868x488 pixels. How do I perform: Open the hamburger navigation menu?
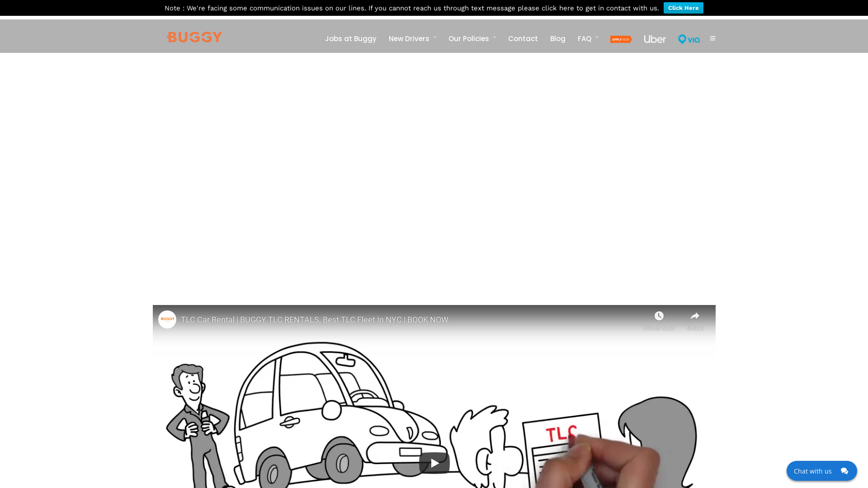712,38
